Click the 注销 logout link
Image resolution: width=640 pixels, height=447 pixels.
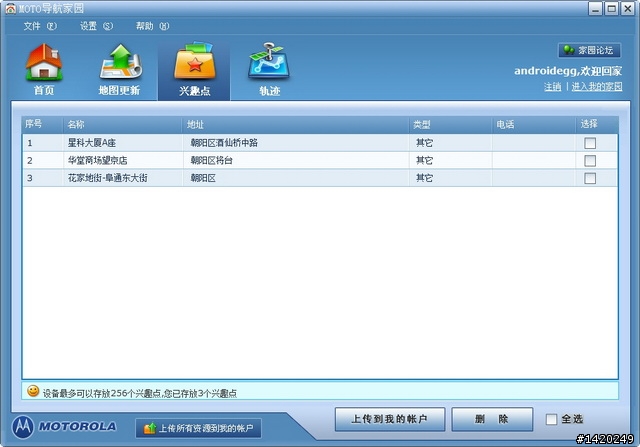click(552, 87)
